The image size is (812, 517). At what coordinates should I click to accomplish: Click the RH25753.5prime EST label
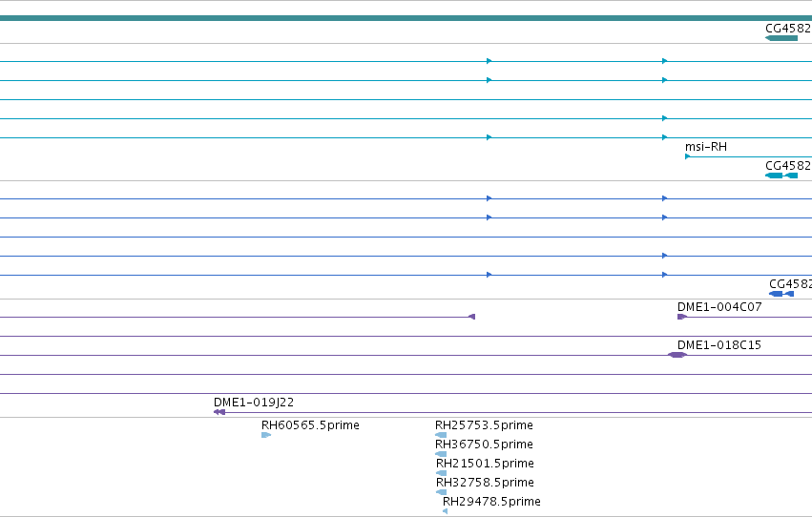484,425
